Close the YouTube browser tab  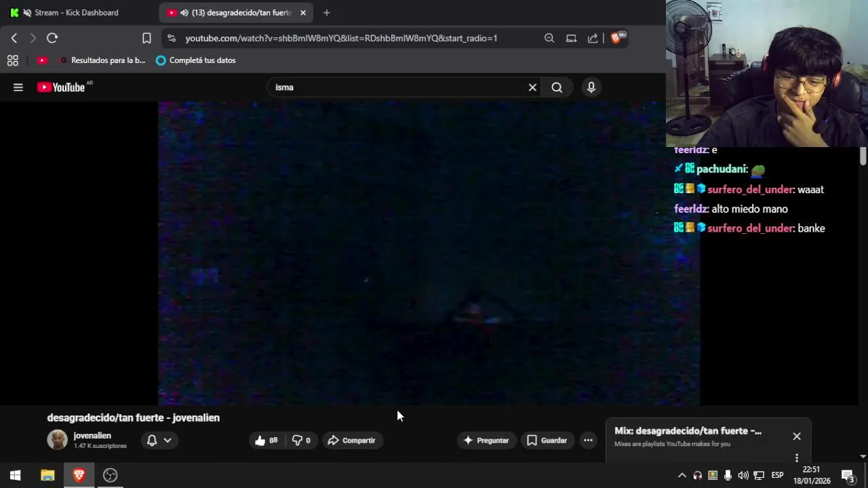[303, 13]
